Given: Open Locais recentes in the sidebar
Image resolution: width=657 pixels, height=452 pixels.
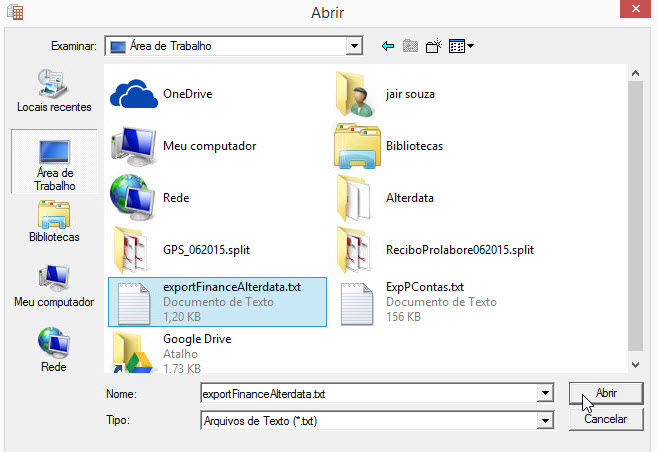Looking at the screenshot, I should (x=54, y=91).
